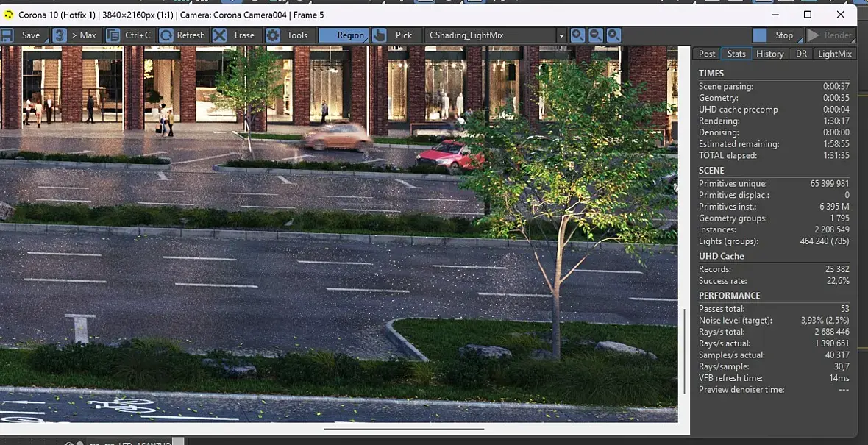Click the TIMES section heading
Screen dimensions: 868x445
click(711, 73)
